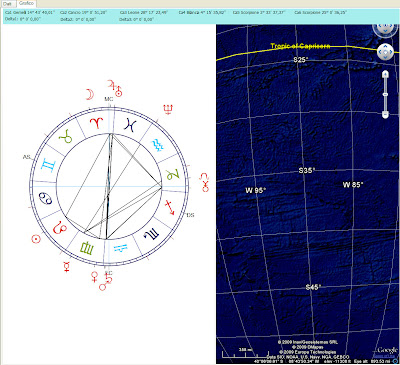Click the Scorpio glyph in the wheel
Viewport: 400px width, 365px height.
(152, 234)
